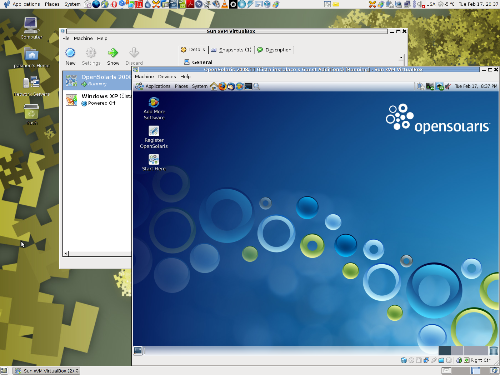Switch to the Description tab
This screenshot has height=375, width=500.
pyautogui.click(x=274, y=50)
